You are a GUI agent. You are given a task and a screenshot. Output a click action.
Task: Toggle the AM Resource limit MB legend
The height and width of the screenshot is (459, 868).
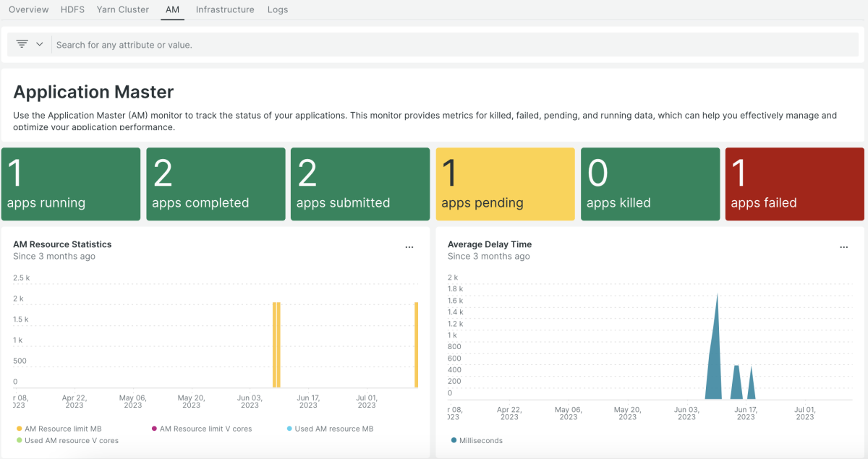(59, 429)
